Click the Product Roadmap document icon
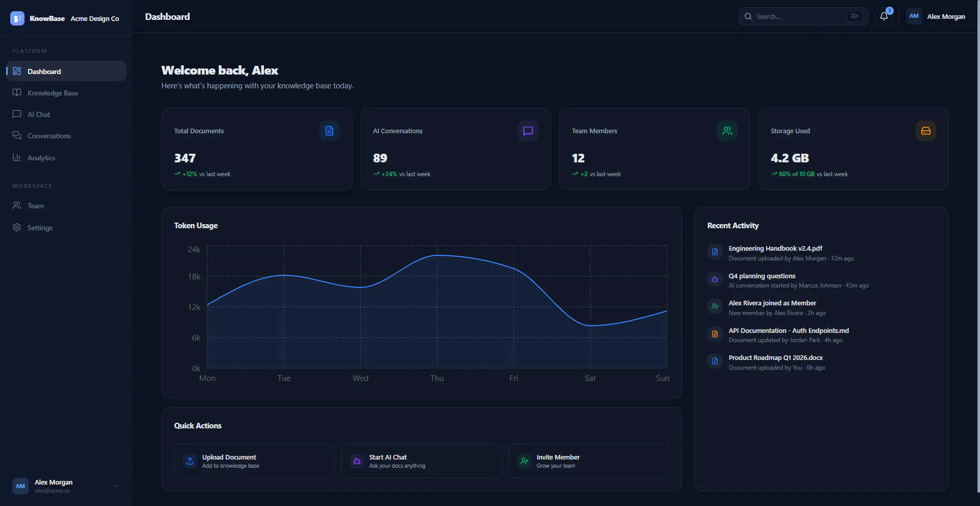 (715, 361)
